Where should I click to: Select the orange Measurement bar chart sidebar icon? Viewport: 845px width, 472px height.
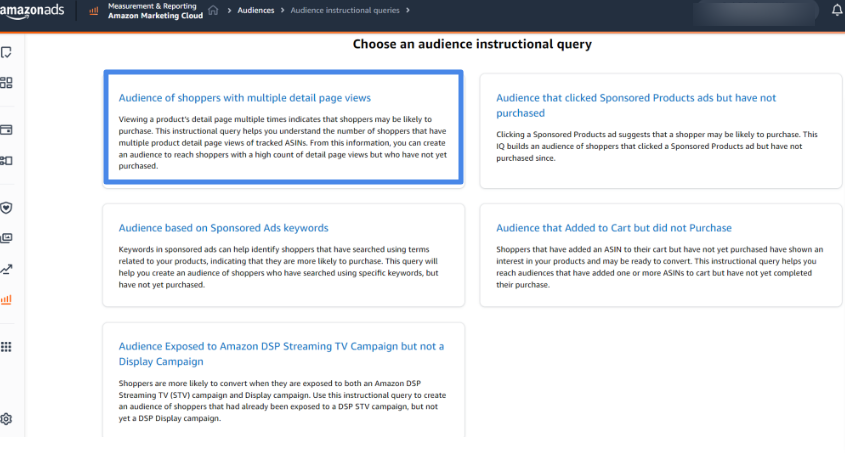(6, 300)
